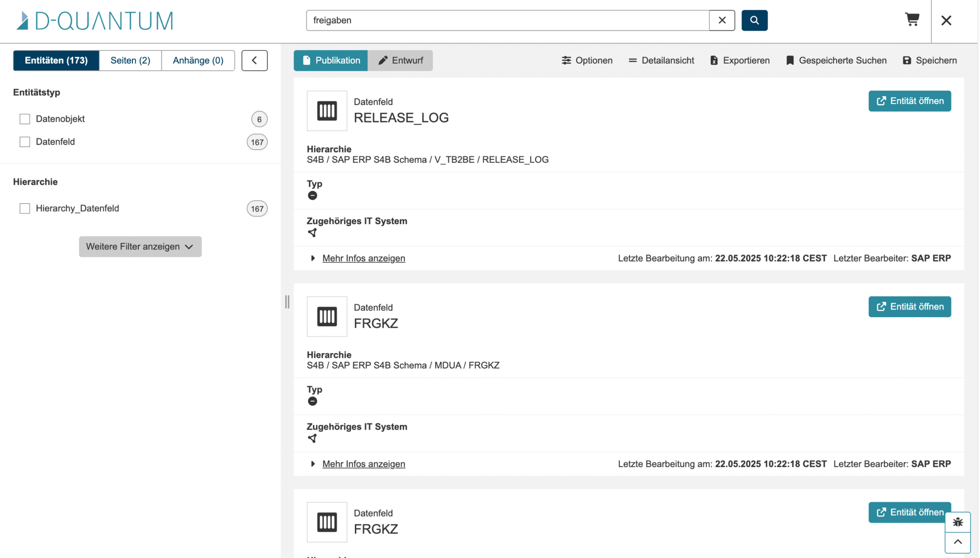Viewport: 980px width, 558px height.
Task: Click the scroll-to-top arrow button
Action: tap(957, 542)
